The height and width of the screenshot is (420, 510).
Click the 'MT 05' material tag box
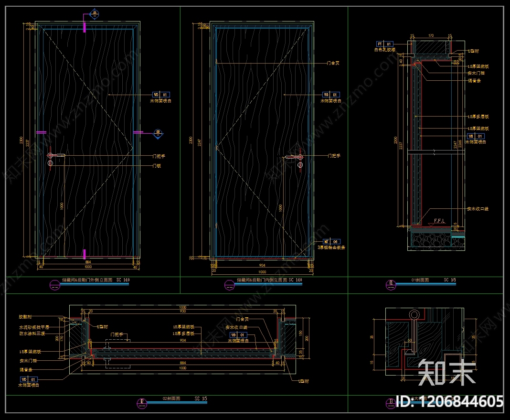coord(331,242)
